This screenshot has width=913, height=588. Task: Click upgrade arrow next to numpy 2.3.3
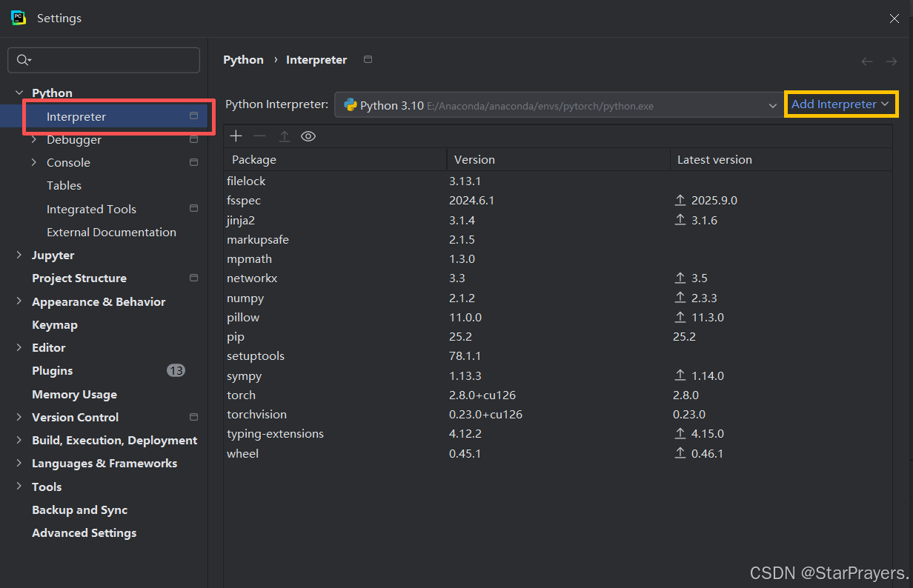680,298
